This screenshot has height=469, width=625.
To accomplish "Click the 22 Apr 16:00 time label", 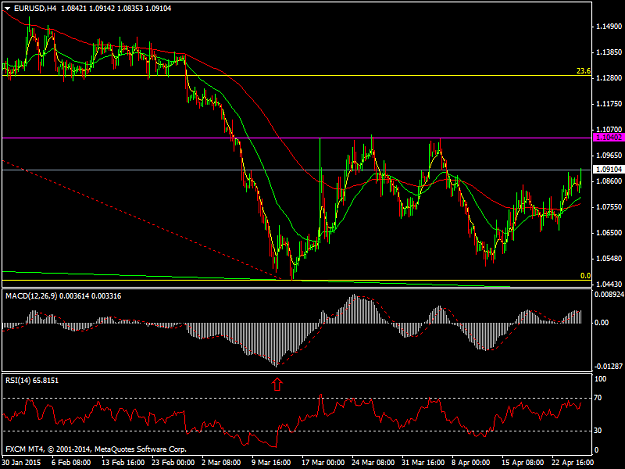I will click(x=572, y=462).
